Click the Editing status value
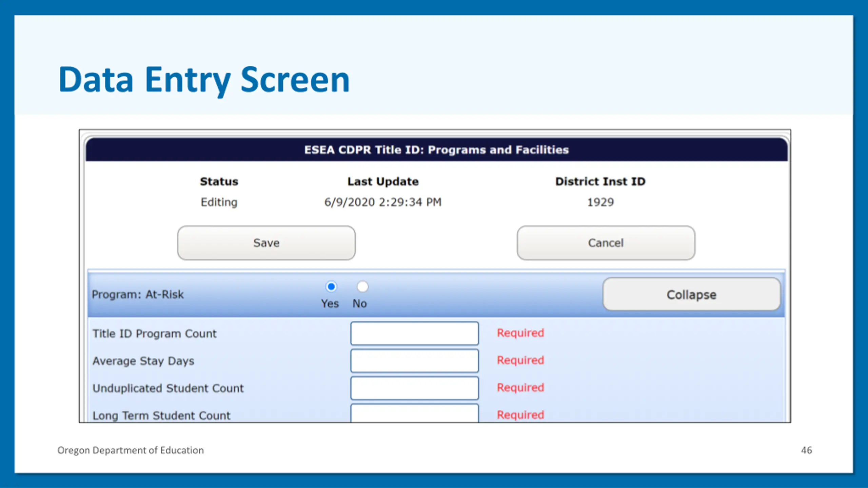Viewport: 868px width, 488px height. 219,202
